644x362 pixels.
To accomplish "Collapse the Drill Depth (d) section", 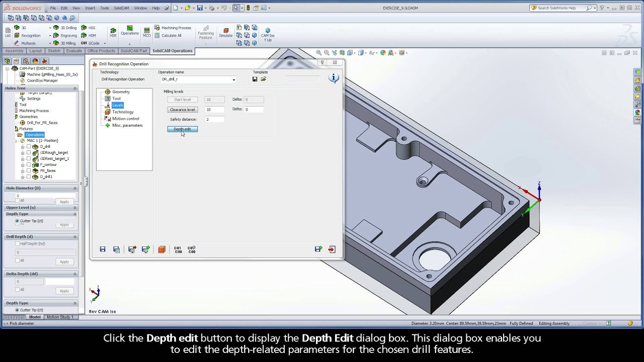I will (x=75, y=237).
